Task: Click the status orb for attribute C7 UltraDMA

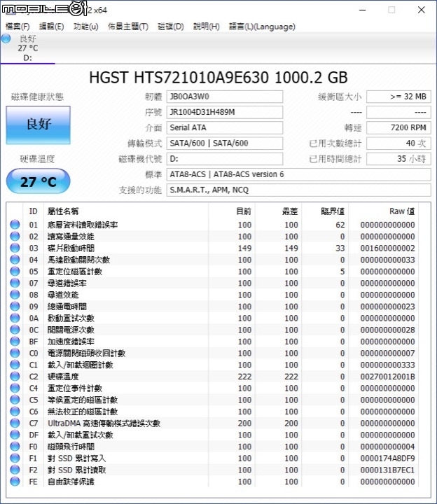Action: pyautogui.click(x=15, y=423)
